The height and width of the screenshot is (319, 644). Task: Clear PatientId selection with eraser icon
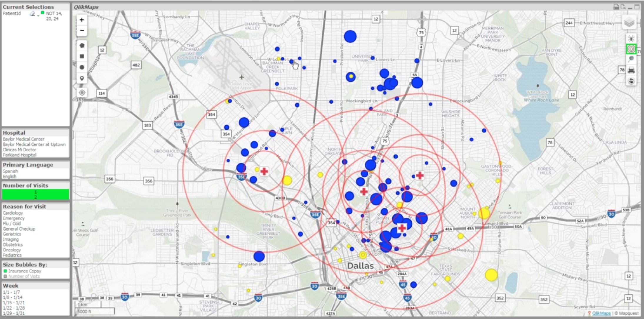coord(32,14)
